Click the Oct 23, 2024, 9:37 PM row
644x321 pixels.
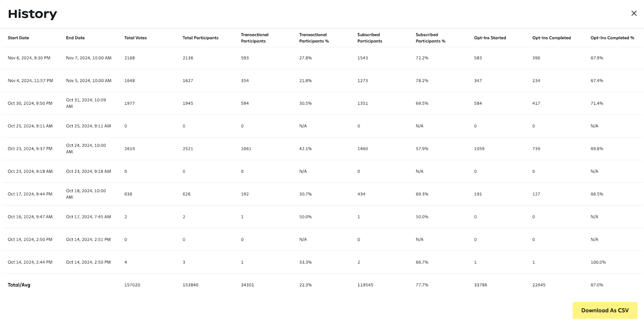30,149
